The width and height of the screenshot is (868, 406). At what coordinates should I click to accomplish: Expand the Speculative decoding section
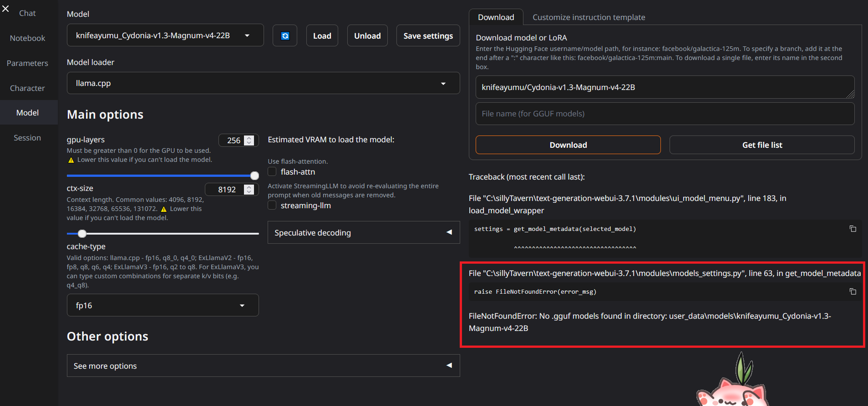364,233
